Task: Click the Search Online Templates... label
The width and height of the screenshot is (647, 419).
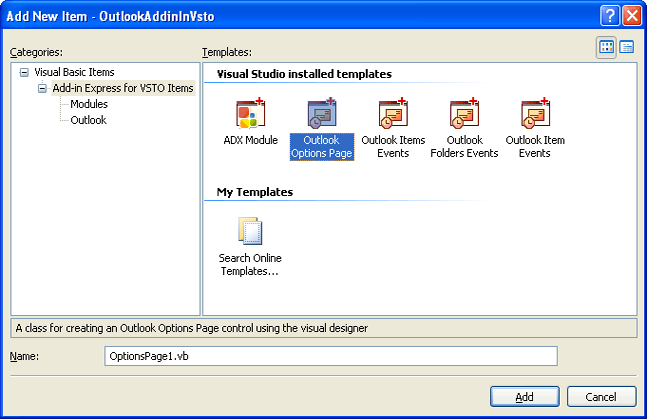Action: [x=250, y=265]
